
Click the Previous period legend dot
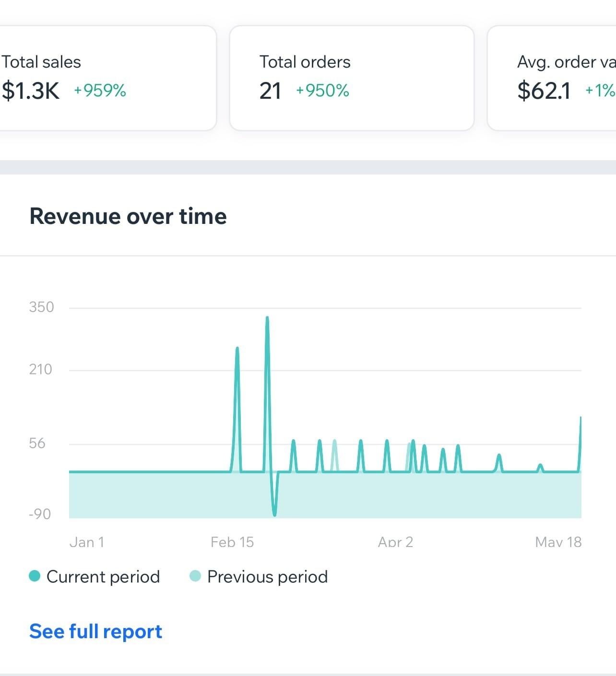(195, 576)
